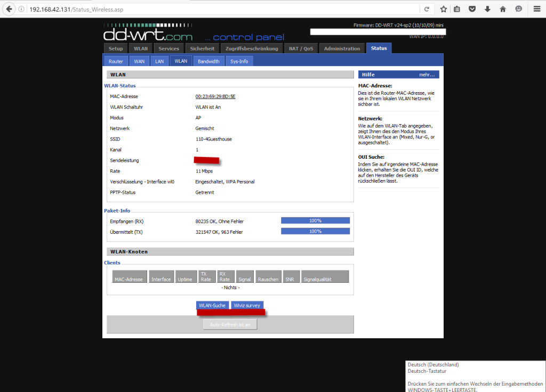Open the Sicherheit main tab

202,48
